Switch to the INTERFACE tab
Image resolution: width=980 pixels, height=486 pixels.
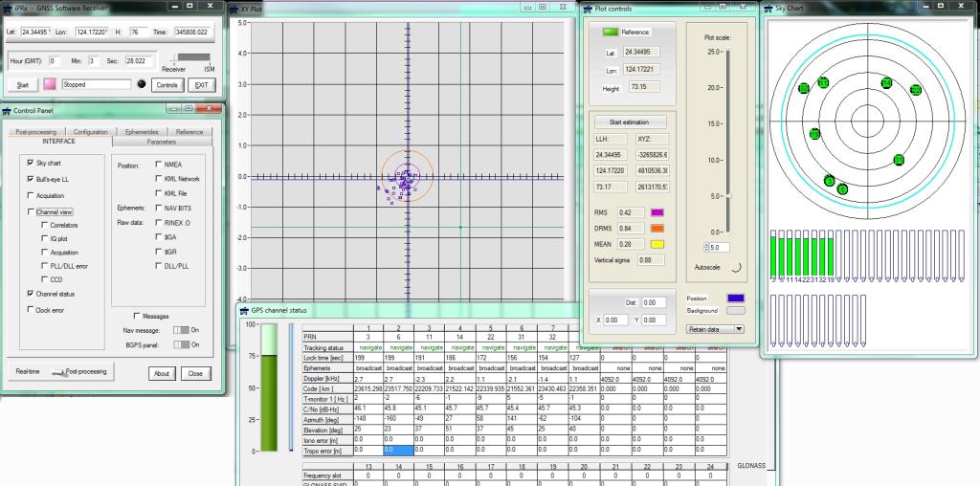[58, 142]
